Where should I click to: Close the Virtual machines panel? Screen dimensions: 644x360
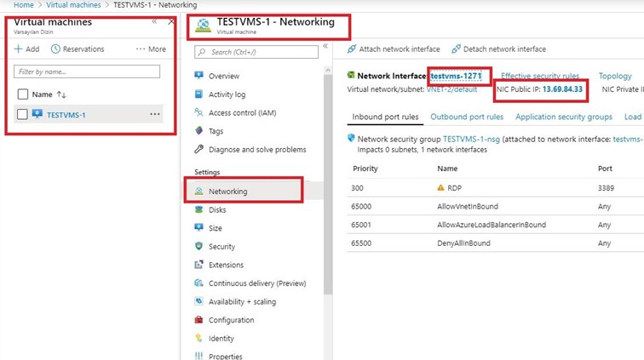click(171, 21)
